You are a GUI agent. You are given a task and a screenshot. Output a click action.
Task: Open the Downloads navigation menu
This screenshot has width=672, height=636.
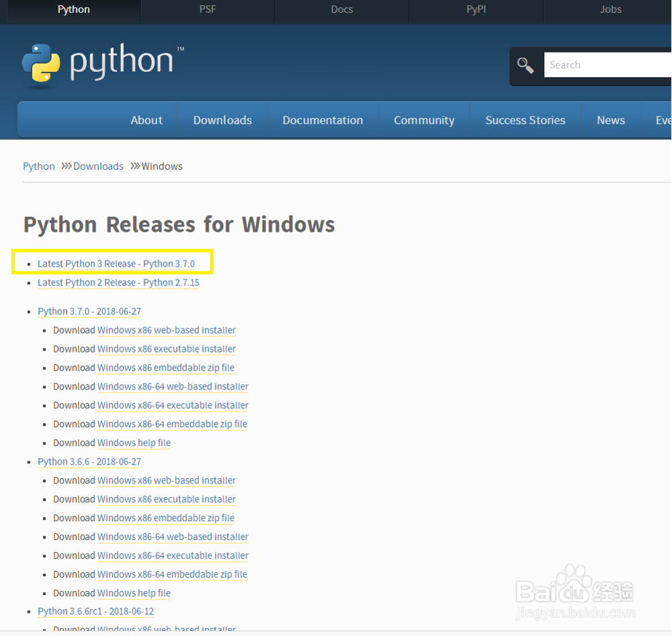pyautogui.click(x=222, y=120)
